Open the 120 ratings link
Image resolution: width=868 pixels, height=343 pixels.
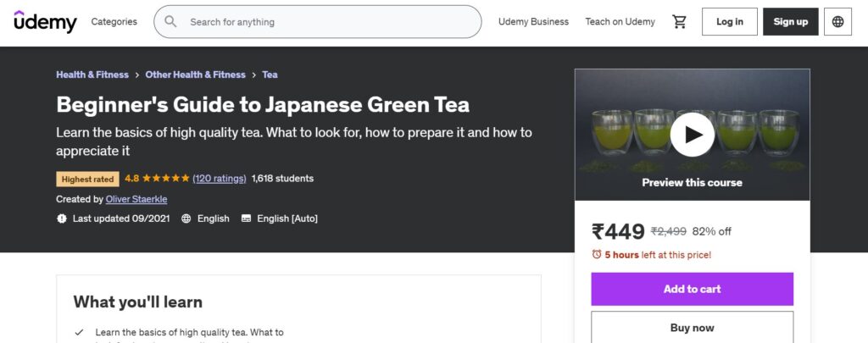tap(220, 178)
